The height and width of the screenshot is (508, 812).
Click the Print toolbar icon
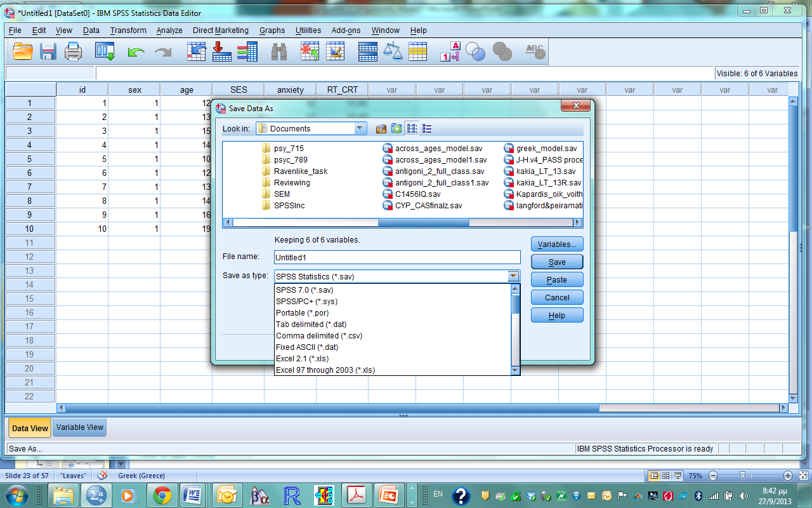coord(74,51)
